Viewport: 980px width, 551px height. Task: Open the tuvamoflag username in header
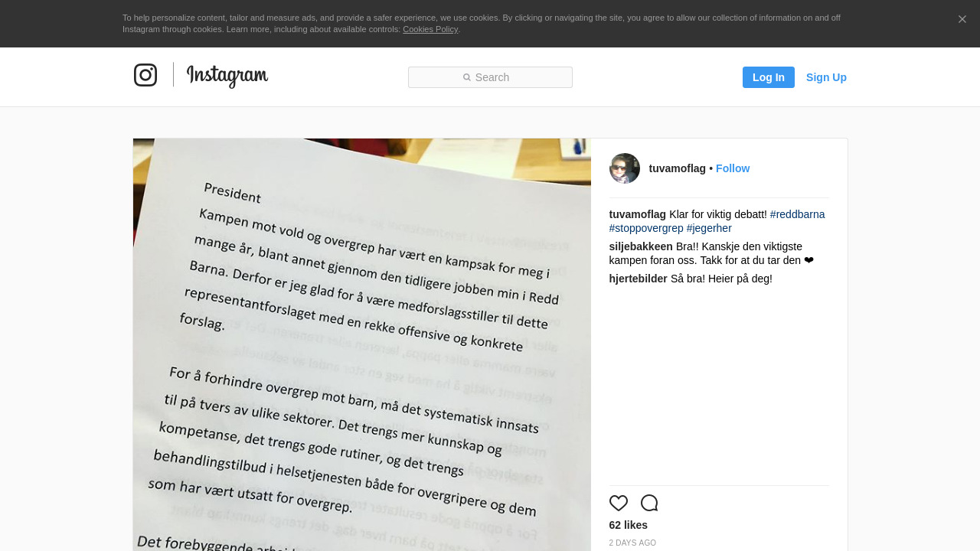click(678, 168)
